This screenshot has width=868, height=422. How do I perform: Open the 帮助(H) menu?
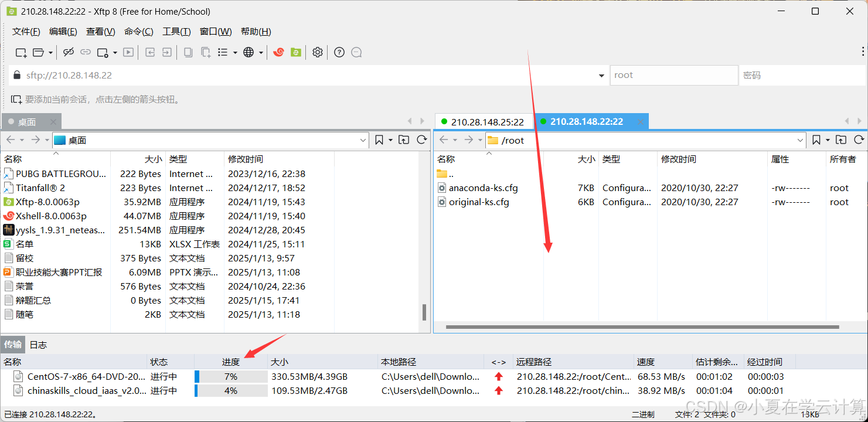coord(256,32)
